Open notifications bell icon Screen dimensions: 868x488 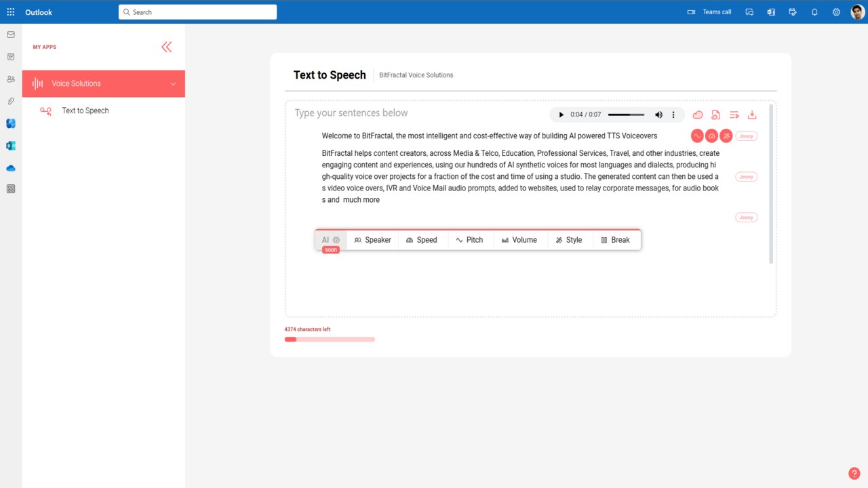[814, 12]
